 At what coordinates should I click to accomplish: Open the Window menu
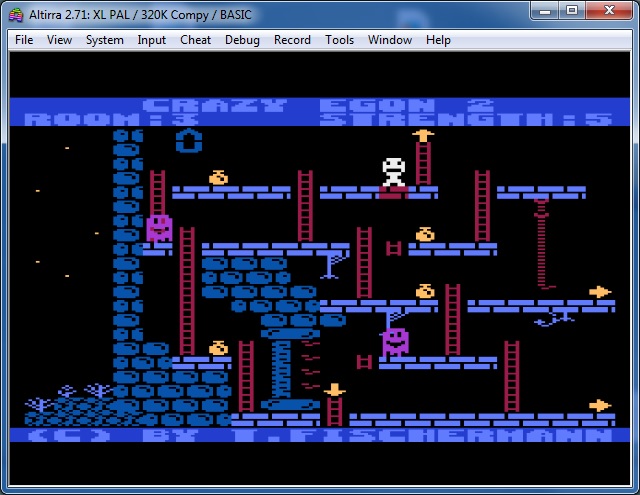pyautogui.click(x=390, y=40)
